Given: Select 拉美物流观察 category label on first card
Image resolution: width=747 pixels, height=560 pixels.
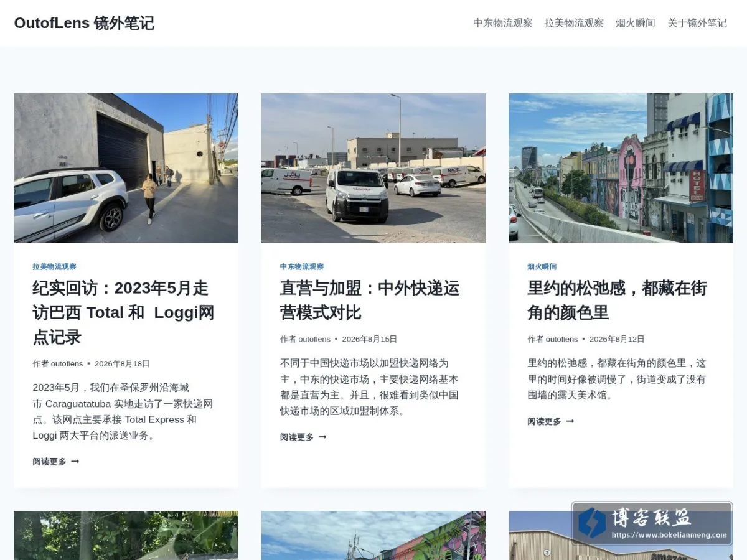Looking at the screenshot, I should pyautogui.click(x=54, y=266).
